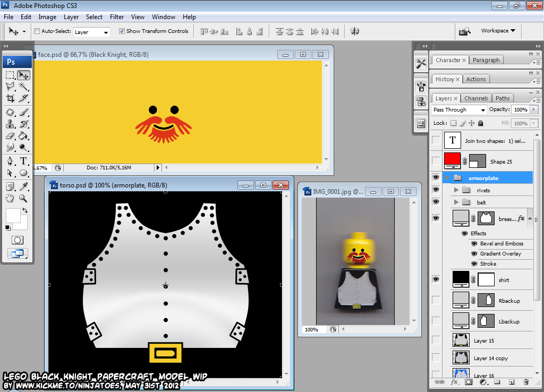Uncheck Show Transform Controls
This screenshot has height=392, width=544.
(x=122, y=31)
